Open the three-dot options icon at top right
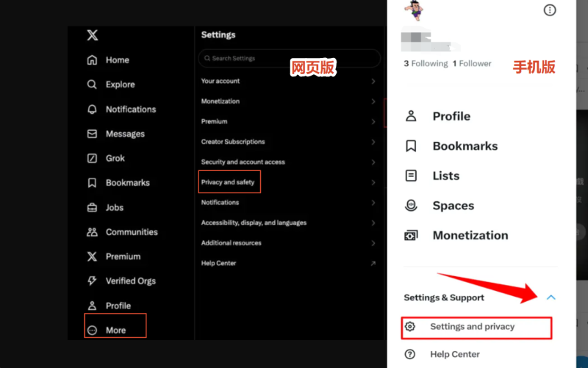Screen dimensions: 588x368 point(550,10)
